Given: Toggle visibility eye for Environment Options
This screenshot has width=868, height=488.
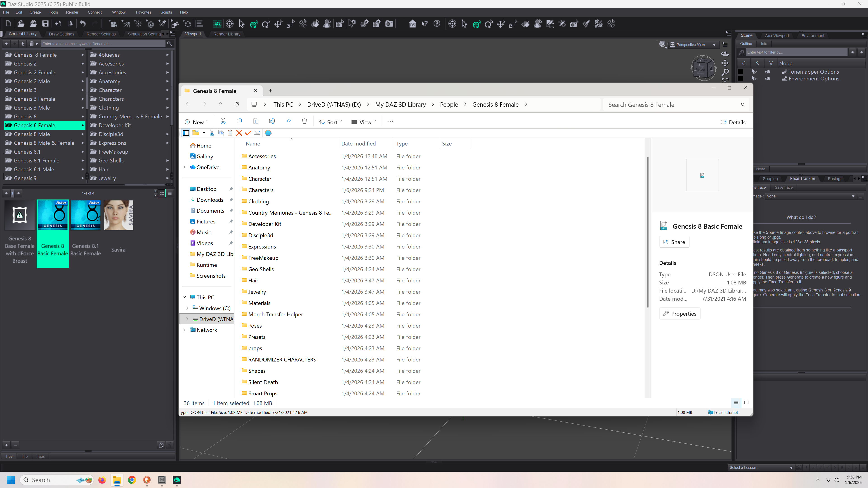Looking at the screenshot, I should click(768, 79).
